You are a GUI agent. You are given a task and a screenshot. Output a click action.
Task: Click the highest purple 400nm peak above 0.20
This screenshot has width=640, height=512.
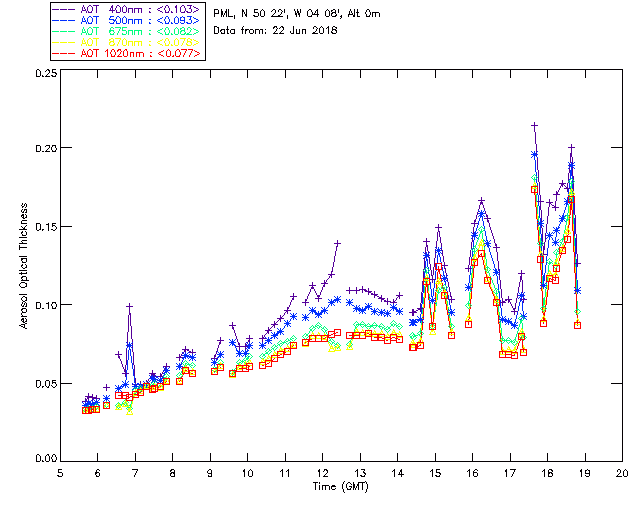(x=534, y=126)
